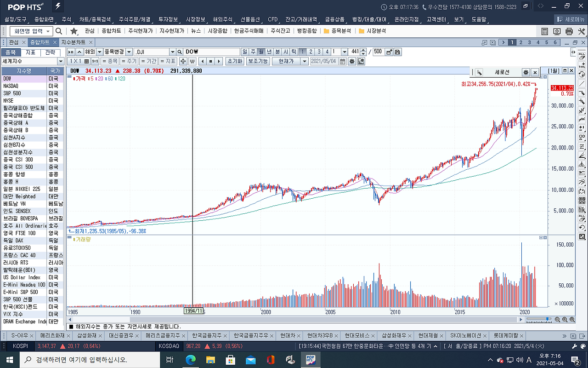Click the won currency icon in chart toolbar
588x368 pixels.
click(x=192, y=61)
